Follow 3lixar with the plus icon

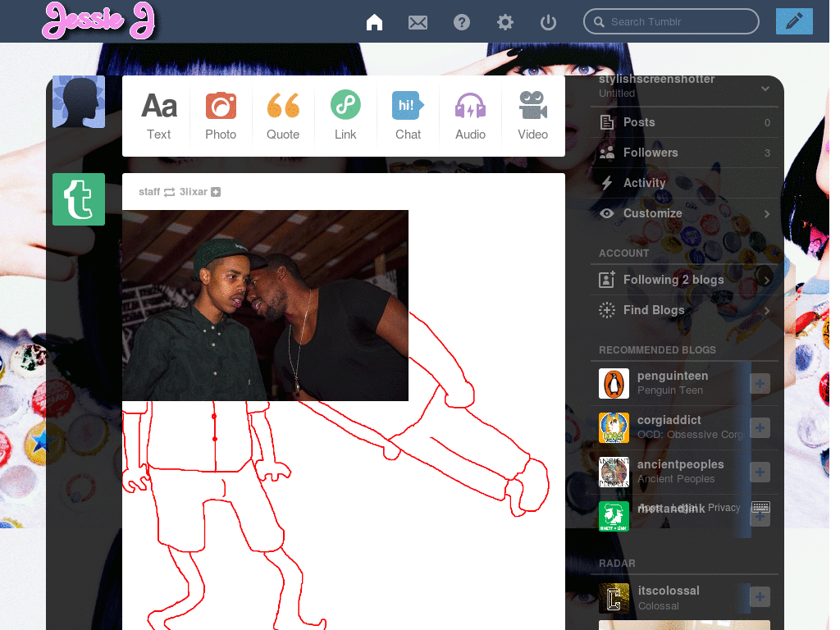pyautogui.click(x=216, y=192)
